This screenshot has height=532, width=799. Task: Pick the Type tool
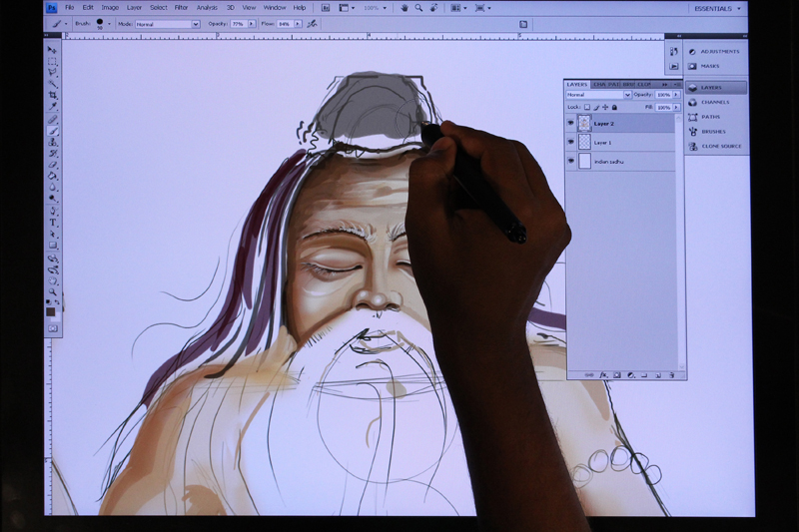pos(53,222)
